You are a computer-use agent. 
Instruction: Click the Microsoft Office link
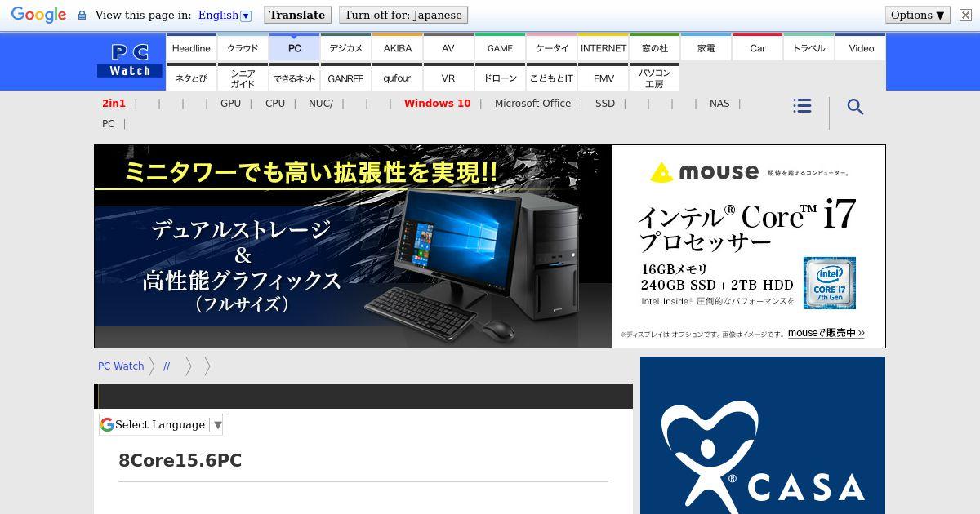(532, 103)
